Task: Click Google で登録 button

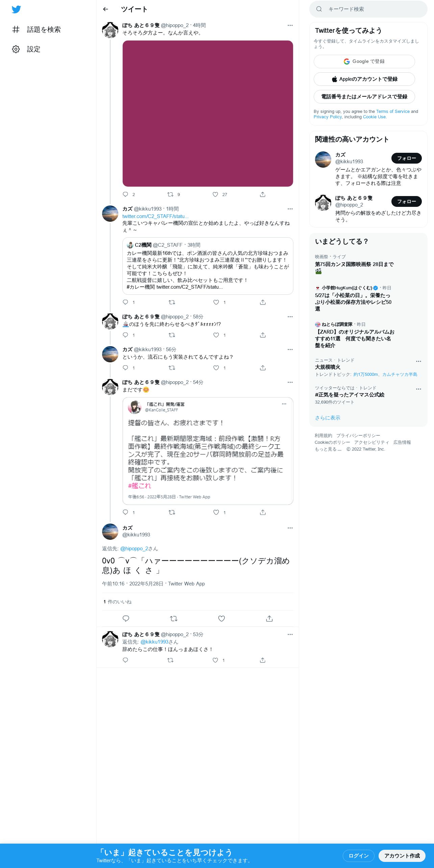Action: (x=364, y=62)
